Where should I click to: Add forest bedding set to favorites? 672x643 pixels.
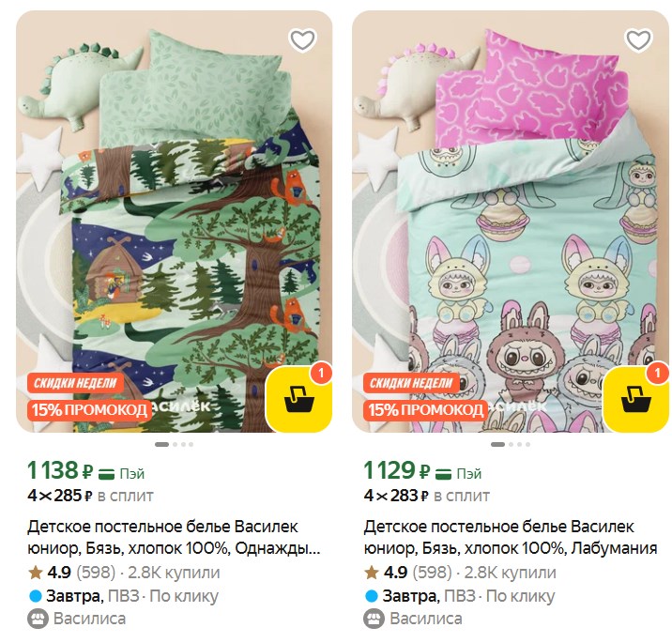click(302, 40)
